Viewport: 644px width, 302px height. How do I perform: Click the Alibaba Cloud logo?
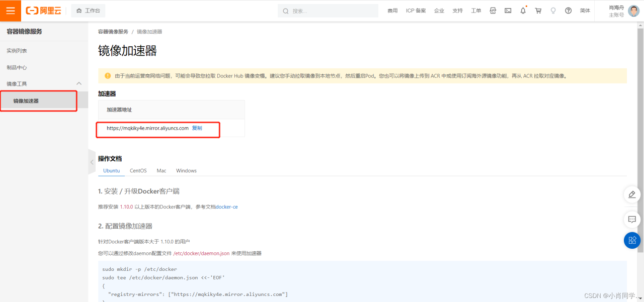[43, 10]
